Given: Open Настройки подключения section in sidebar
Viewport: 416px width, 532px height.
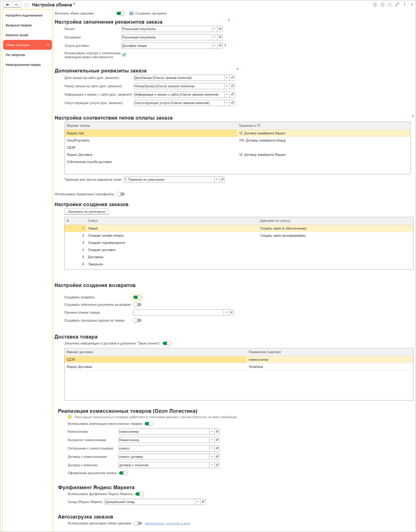Looking at the screenshot, I should point(27,15).
